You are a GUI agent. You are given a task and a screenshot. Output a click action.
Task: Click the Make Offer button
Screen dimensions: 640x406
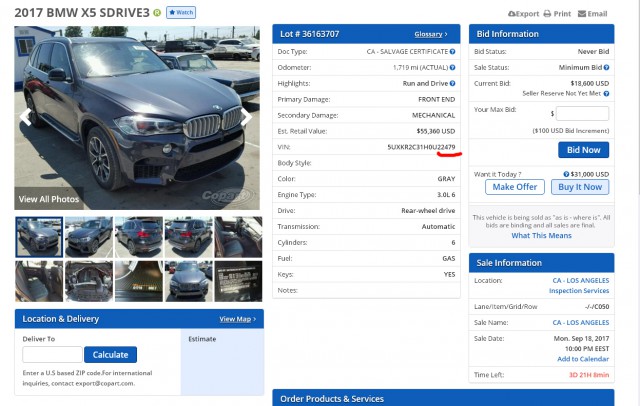[x=514, y=187]
